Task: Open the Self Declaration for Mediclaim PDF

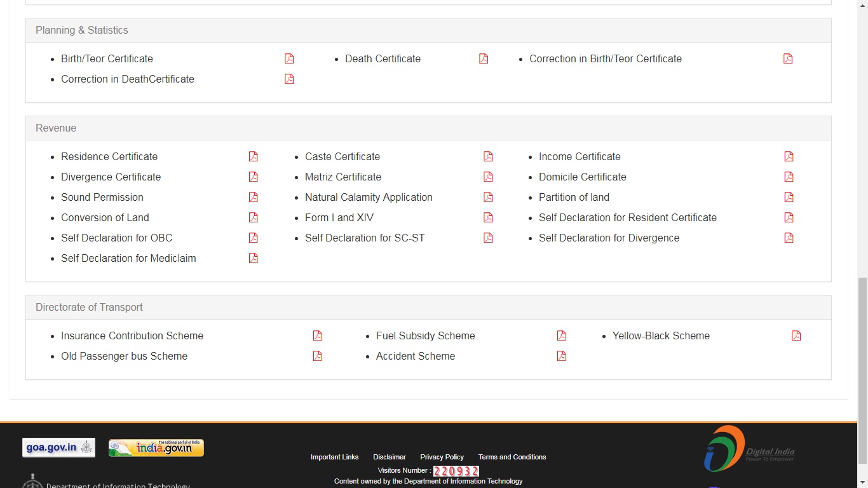Action: coord(253,258)
